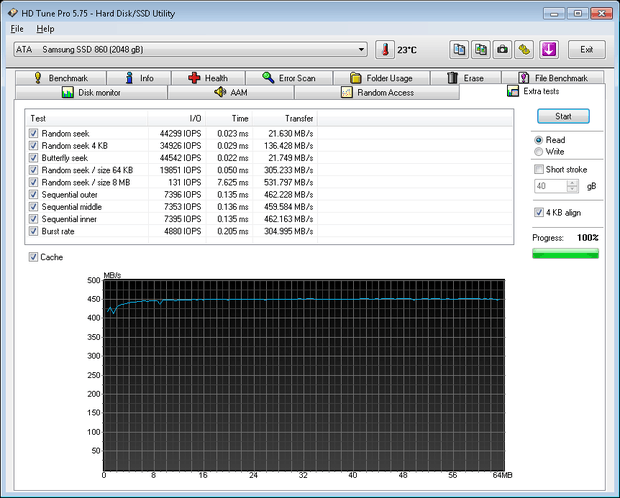Toggle Random seek / size 8 MB checkbox
The height and width of the screenshot is (498, 620).
[33, 182]
